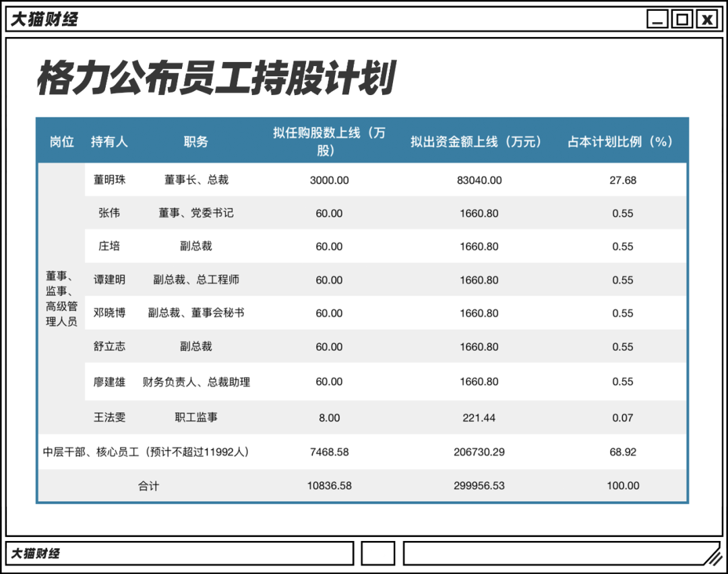Select the 岗位 column header
The image size is (728, 574).
coord(62,142)
